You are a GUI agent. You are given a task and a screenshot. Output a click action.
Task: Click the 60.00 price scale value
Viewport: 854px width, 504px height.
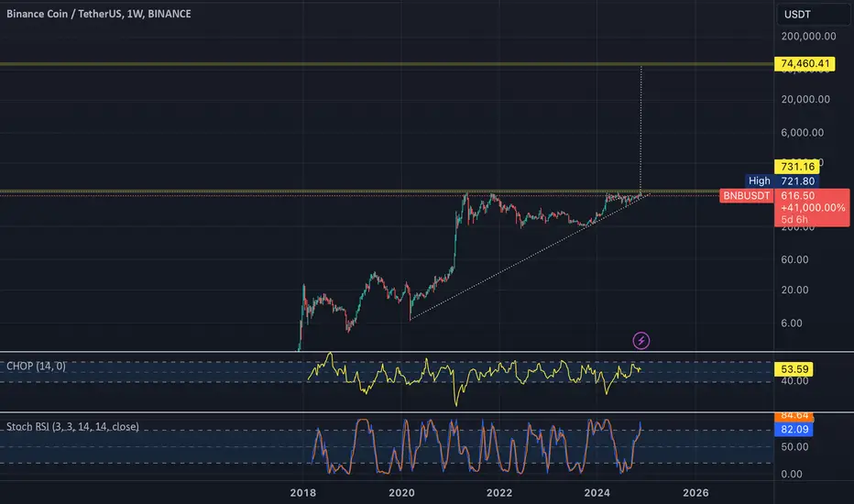[794, 259]
